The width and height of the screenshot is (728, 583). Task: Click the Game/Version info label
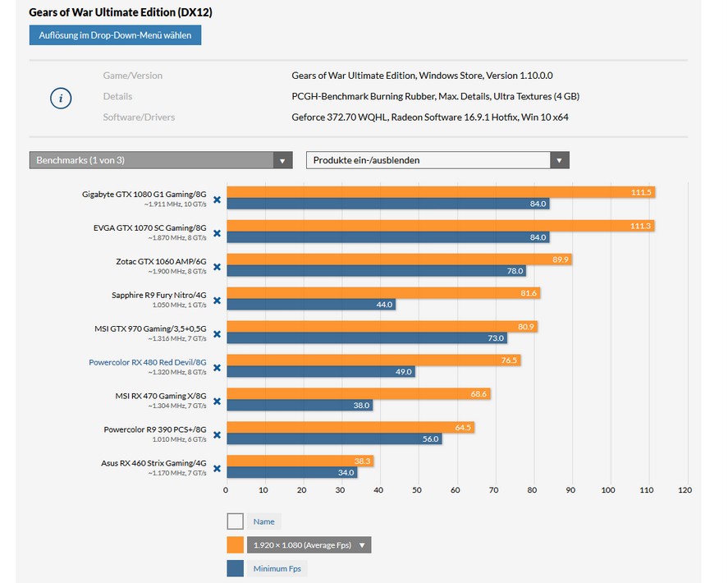(133, 76)
